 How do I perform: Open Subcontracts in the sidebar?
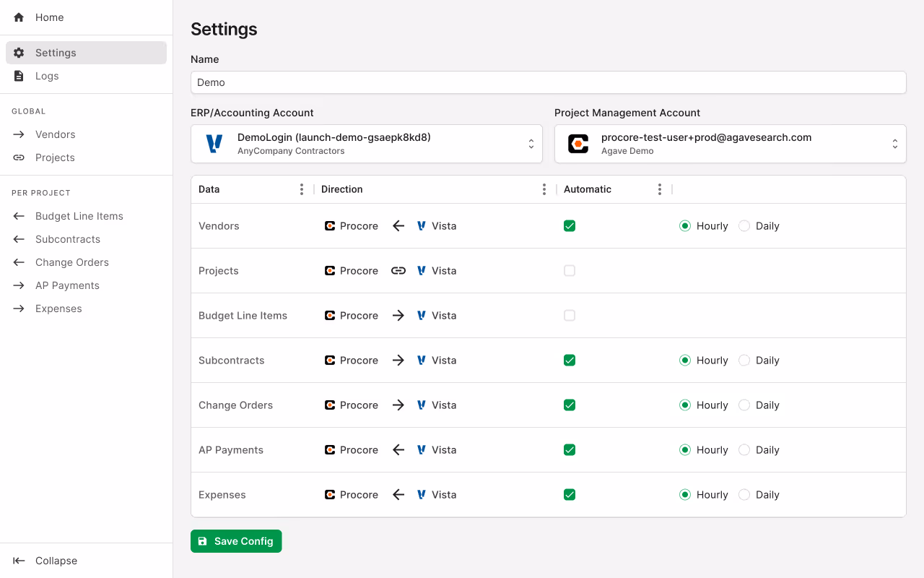click(86, 239)
